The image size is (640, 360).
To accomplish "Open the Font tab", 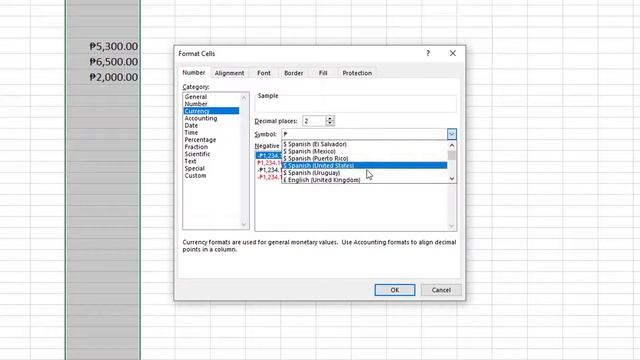I will pyautogui.click(x=264, y=73).
